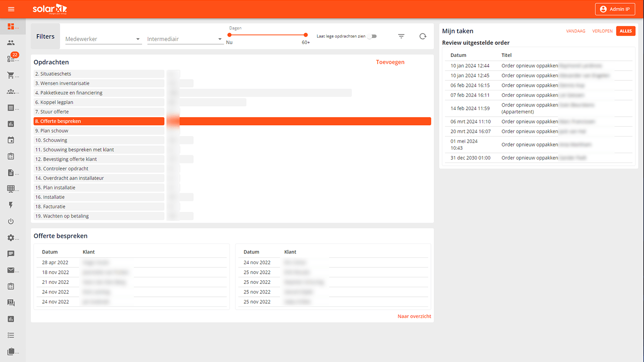Open the dashboard icon in the sidebar
644x362 pixels.
click(x=11, y=27)
